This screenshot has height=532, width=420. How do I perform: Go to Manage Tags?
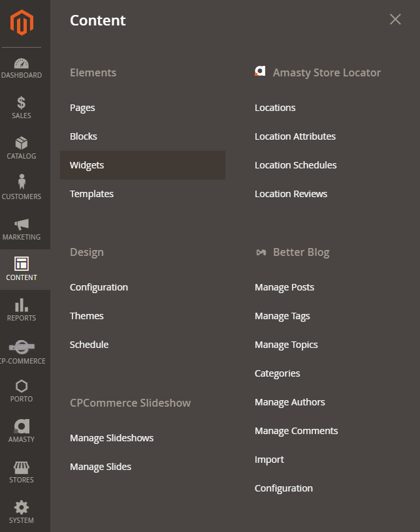point(282,316)
